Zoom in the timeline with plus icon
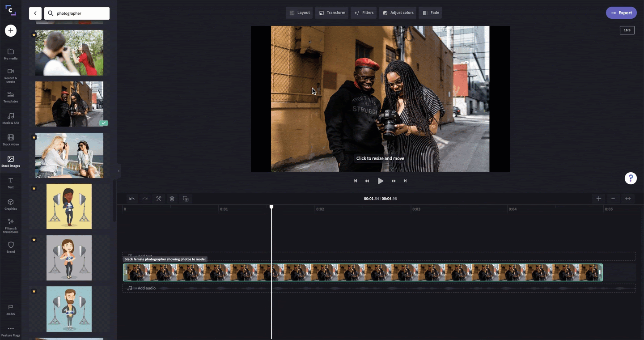Viewport: 644px width, 340px height. (598, 199)
